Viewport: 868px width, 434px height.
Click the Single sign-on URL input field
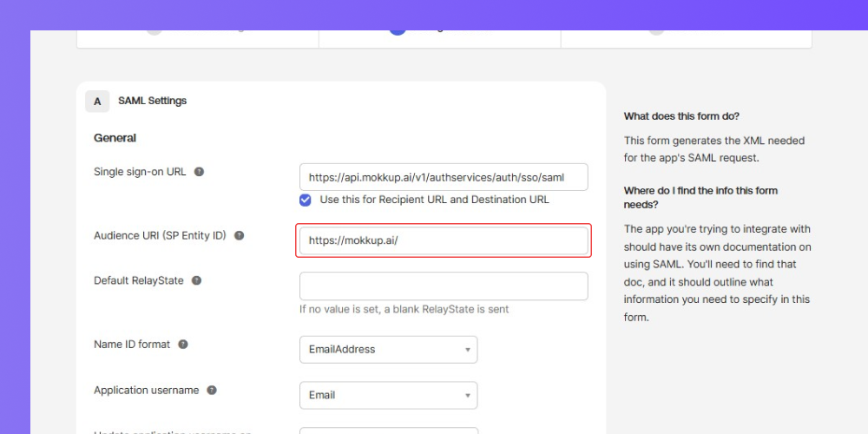click(444, 177)
